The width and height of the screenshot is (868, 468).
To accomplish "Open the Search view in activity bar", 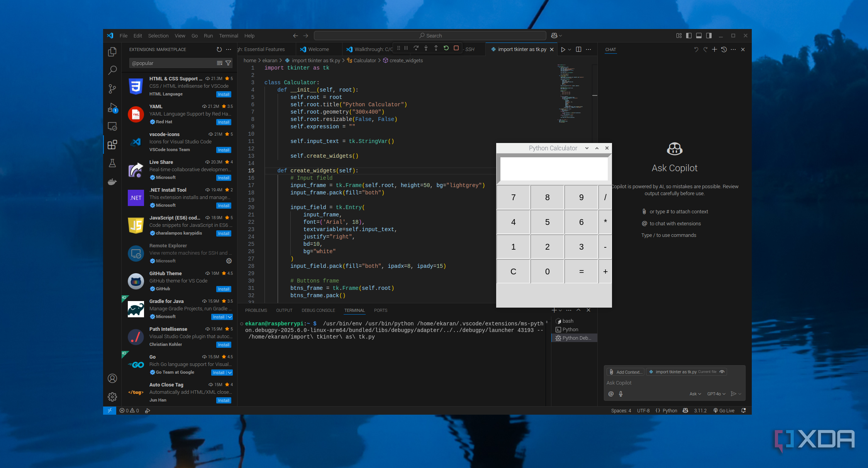I will (x=112, y=70).
